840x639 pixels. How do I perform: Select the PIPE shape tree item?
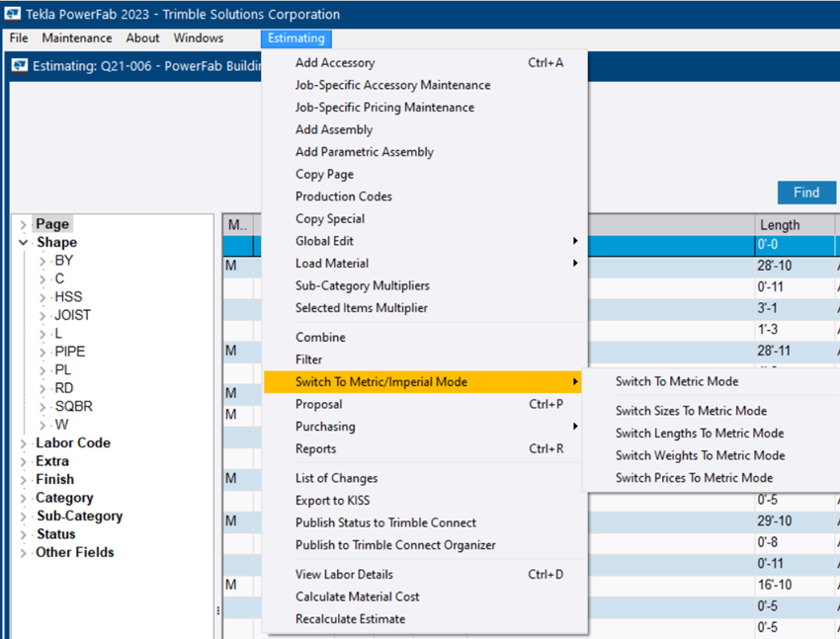click(x=72, y=352)
